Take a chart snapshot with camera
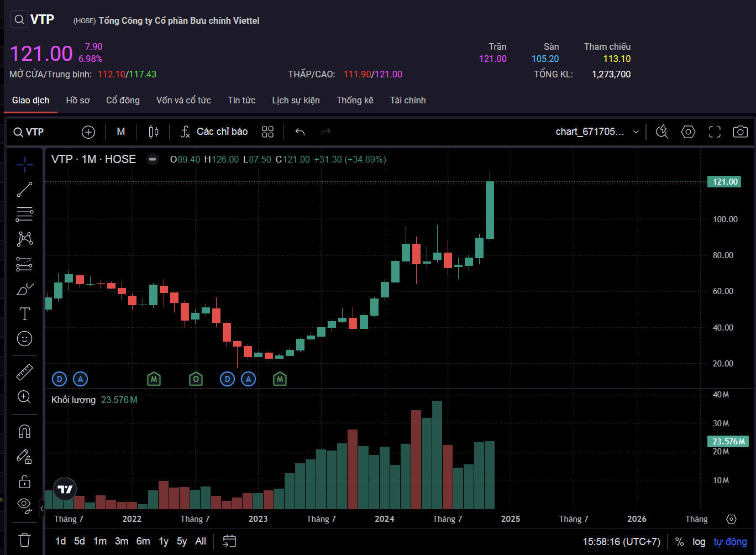 point(741,132)
